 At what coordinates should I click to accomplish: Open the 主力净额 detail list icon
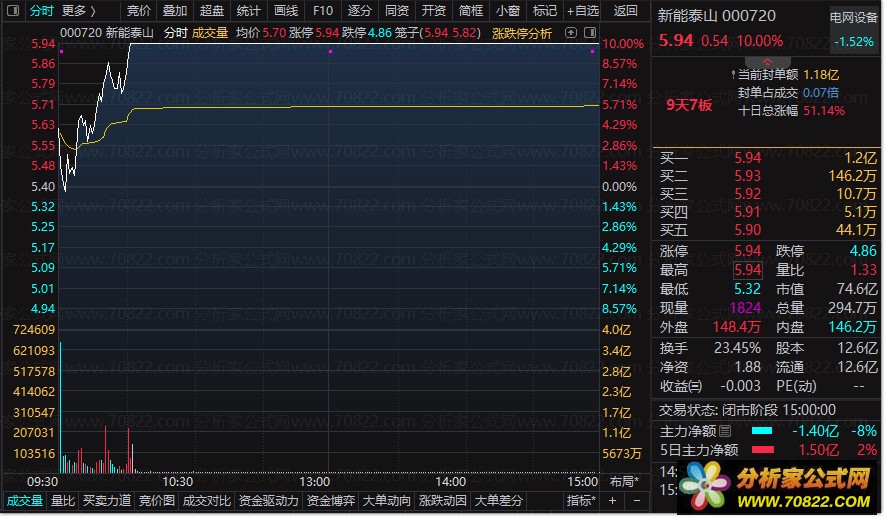pyautogui.click(x=725, y=432)
